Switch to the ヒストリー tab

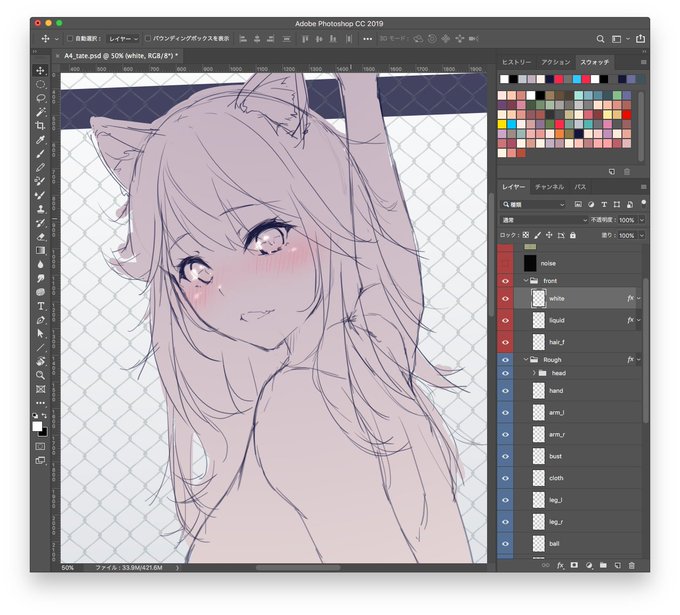point(516,62)
